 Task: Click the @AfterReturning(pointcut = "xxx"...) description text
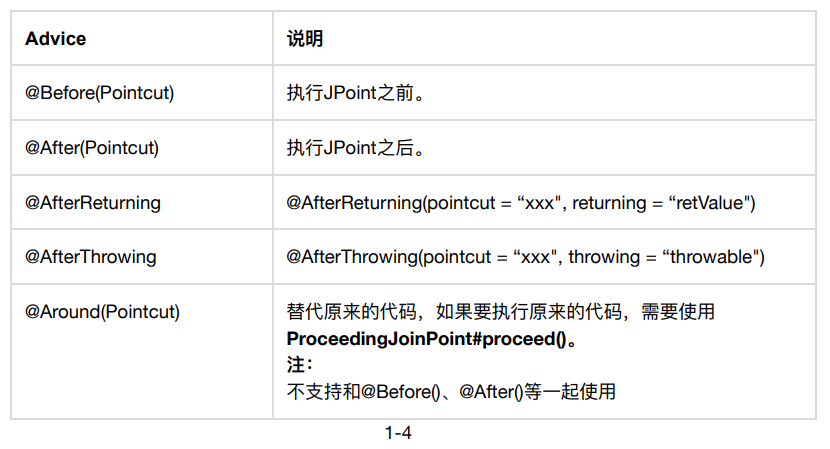pyautogui.click(x=520, y=203)
